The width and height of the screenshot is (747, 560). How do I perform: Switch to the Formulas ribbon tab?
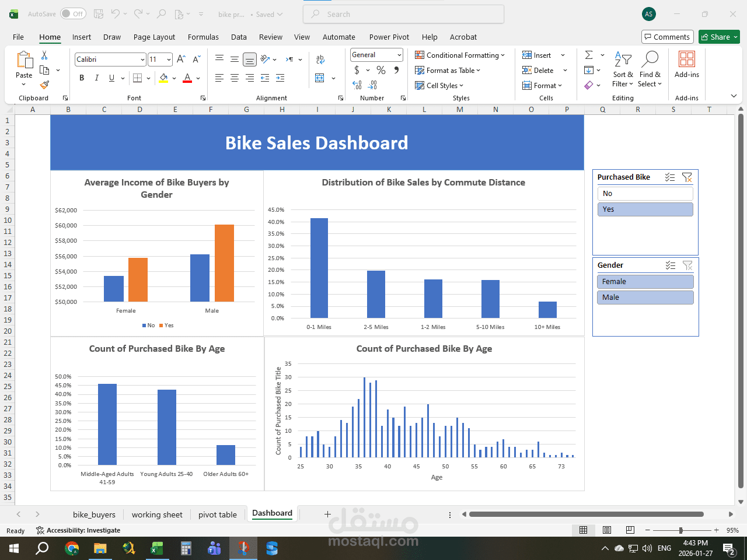pos(203,37)
